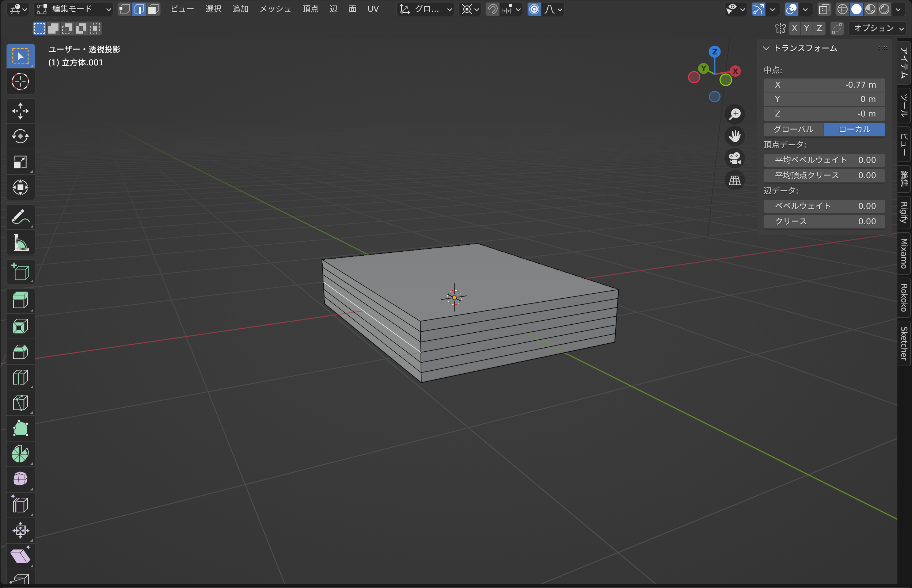
Task: Select the Extrude Region tool
Action: [20, 301]
